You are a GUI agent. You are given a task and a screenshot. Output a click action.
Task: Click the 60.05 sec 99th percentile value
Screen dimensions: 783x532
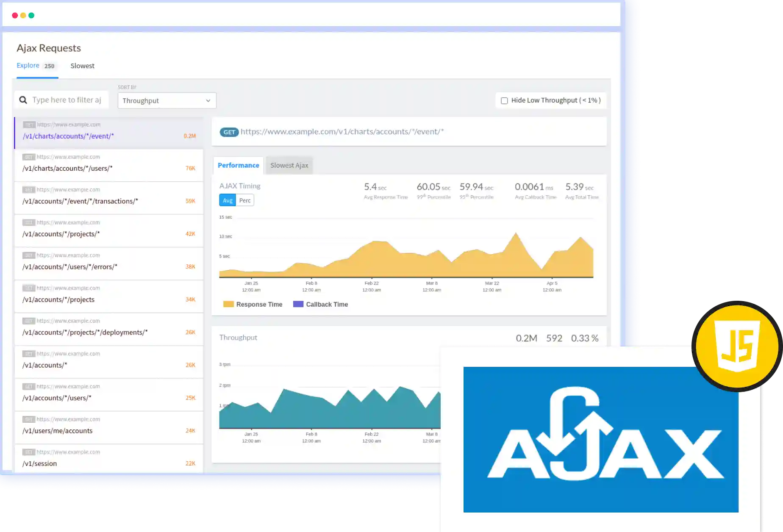(433, 187)
